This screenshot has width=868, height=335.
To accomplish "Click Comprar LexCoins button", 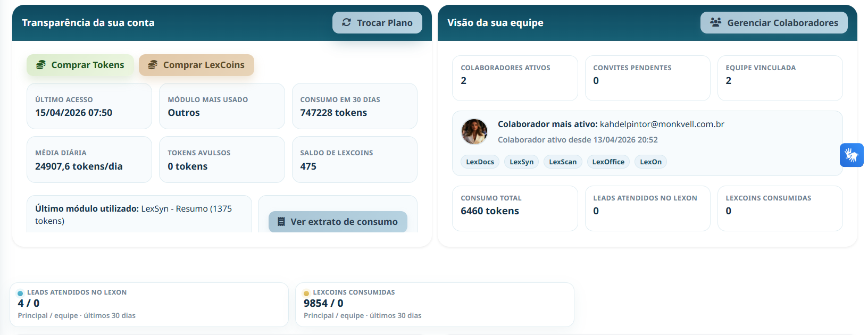I will [x=196, y=65].
